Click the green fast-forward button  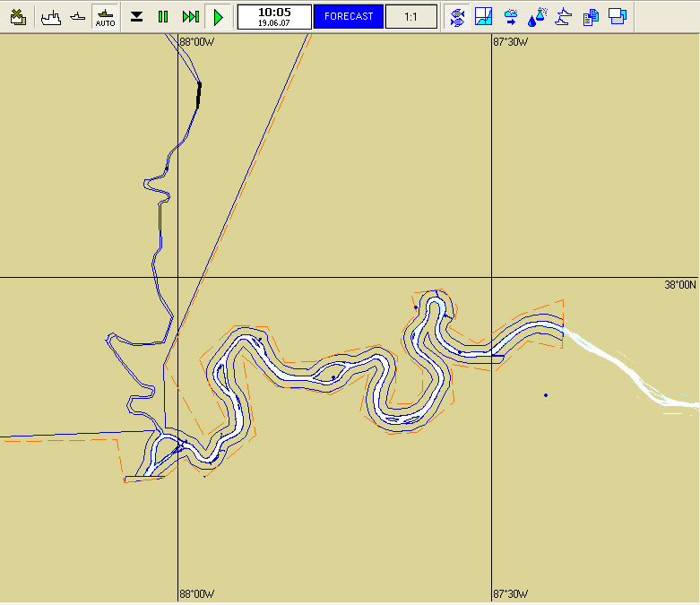(x=191, y=17)
